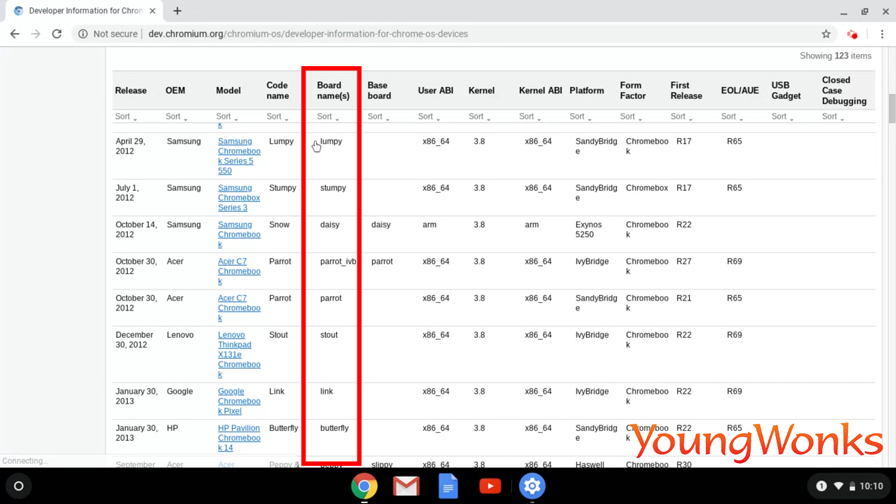Click the 'butterfly' board name cell
The image size is (896, 504).
(334, 428)
